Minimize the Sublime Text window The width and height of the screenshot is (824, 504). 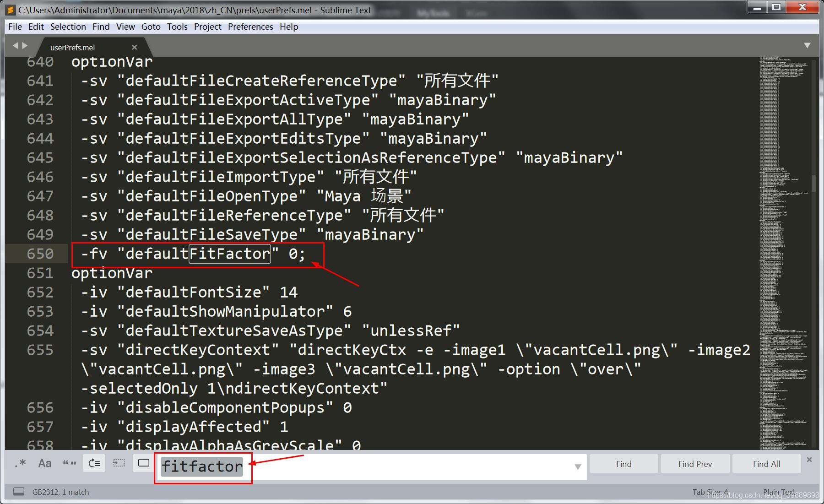pyautogui.click(x=757, y=7)
